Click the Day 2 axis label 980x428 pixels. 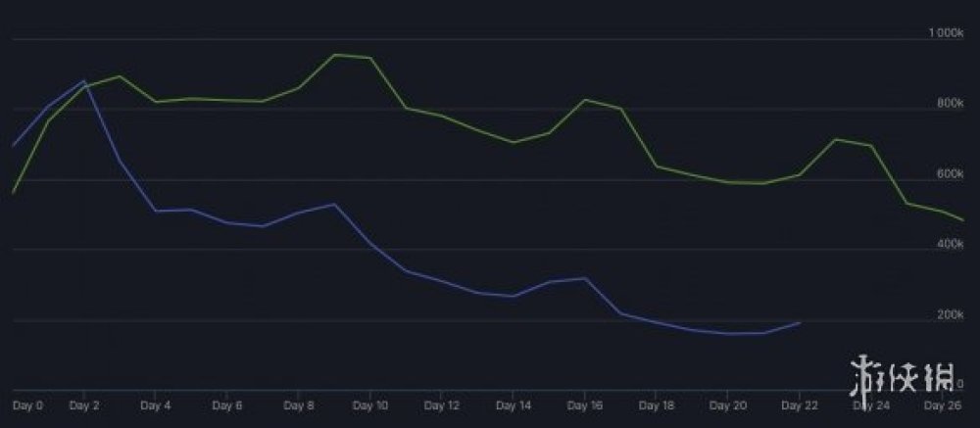coord(85,404)
